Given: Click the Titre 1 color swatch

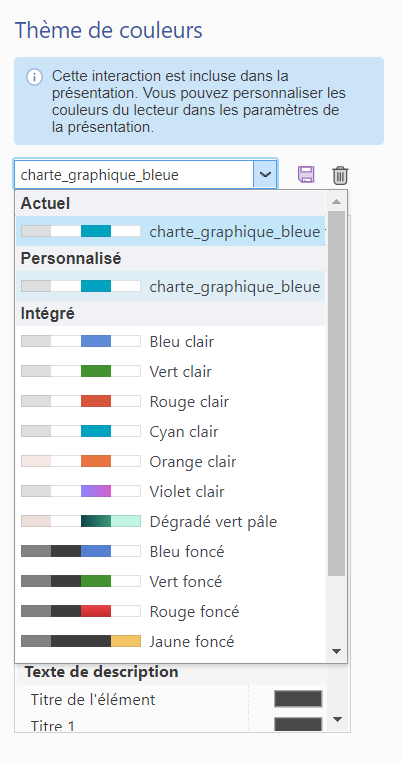Looking at the screenshot, I should tap(298, 724).
